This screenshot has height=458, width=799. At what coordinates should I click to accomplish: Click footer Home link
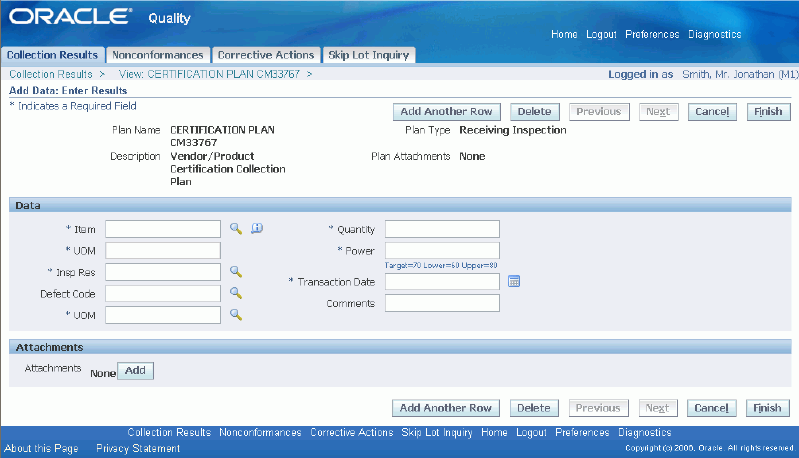click(x=494, y=433)
